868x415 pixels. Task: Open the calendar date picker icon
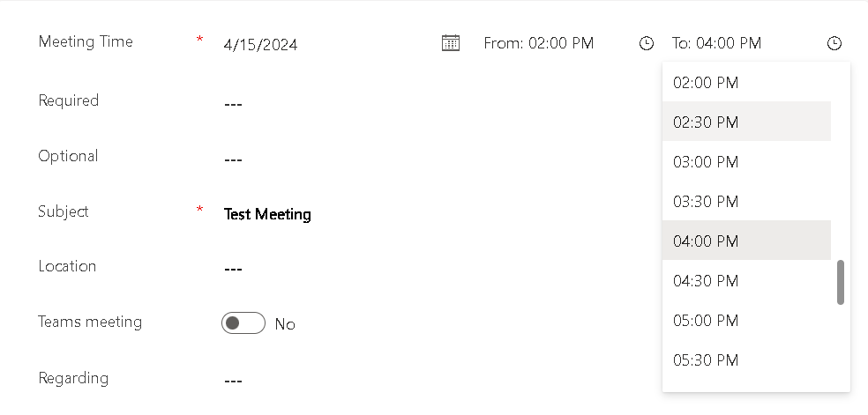point(451,42)
